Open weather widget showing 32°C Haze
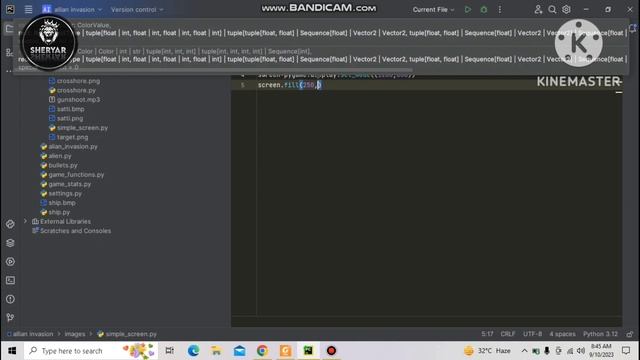 click(x=487, y=351)
